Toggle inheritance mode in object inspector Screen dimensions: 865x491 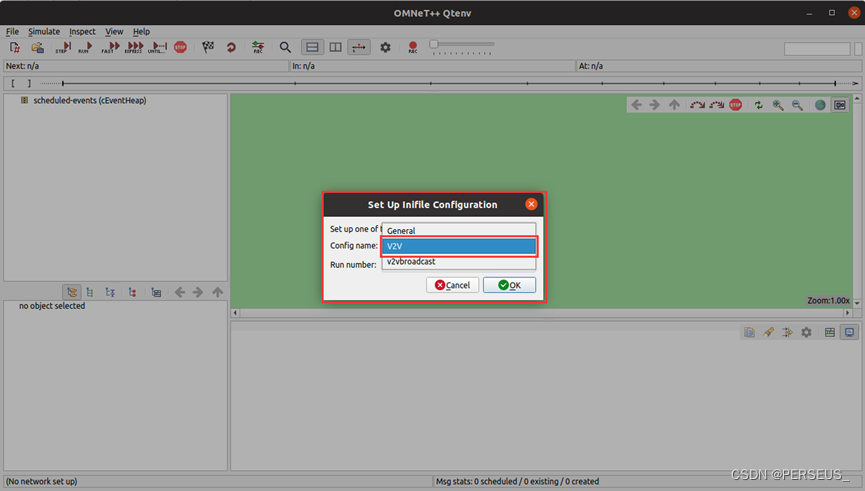tap(110, 292)
